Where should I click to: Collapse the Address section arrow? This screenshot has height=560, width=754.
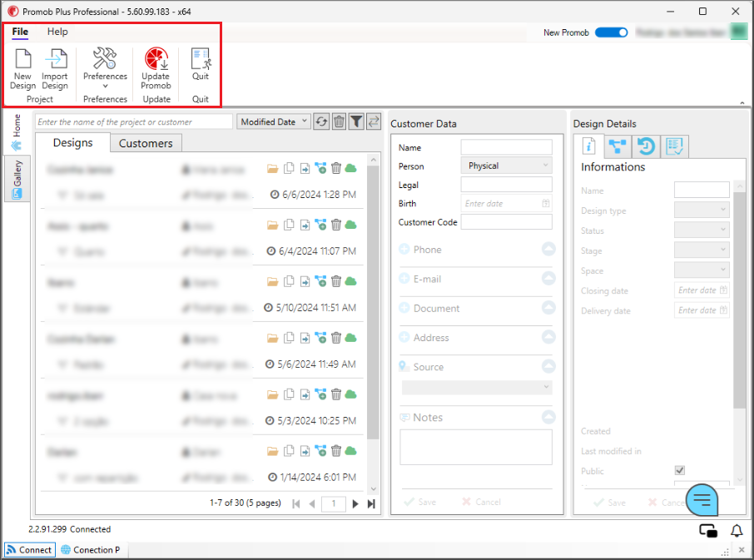pos(548,337)
